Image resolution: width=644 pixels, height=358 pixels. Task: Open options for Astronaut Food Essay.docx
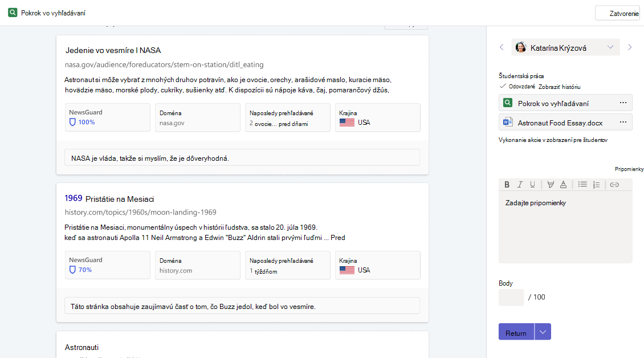[623, 122]
